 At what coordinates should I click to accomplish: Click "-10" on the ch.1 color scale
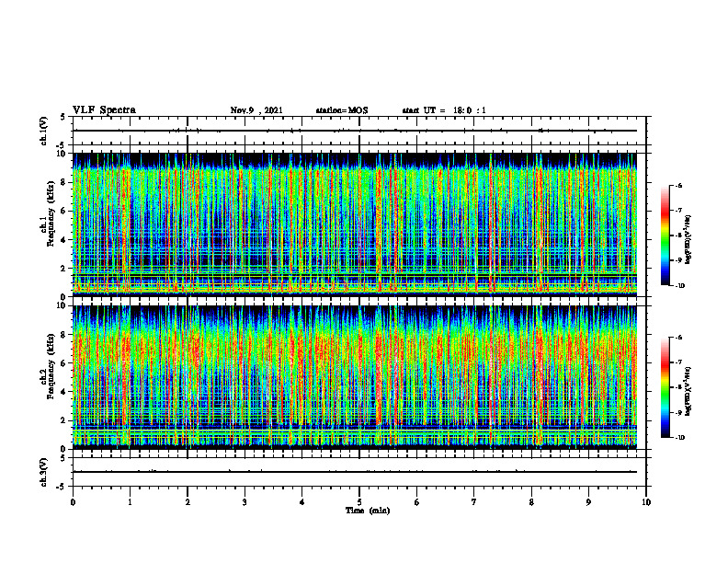[680, 286]
